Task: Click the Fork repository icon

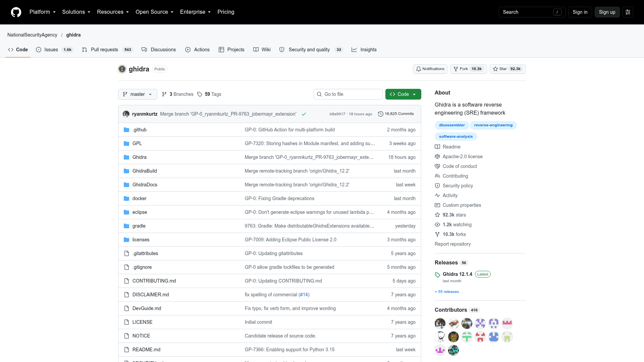Action: [x=456, y=69]
